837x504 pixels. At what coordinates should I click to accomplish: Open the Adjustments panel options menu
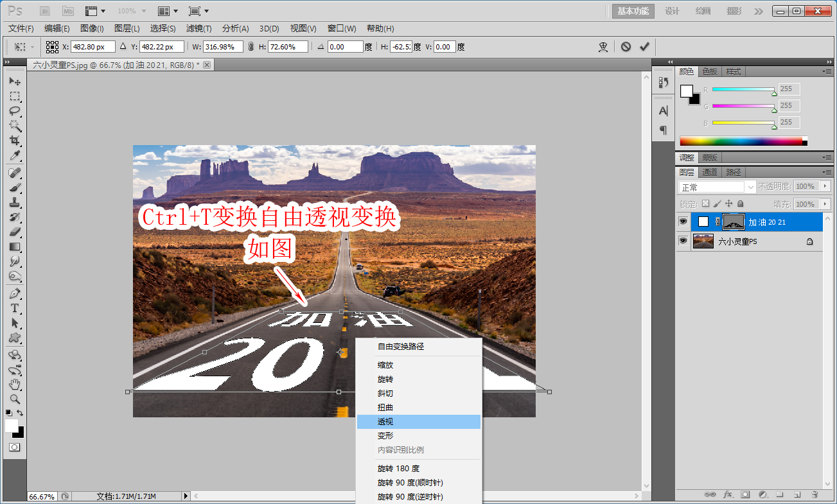[826, 157]
